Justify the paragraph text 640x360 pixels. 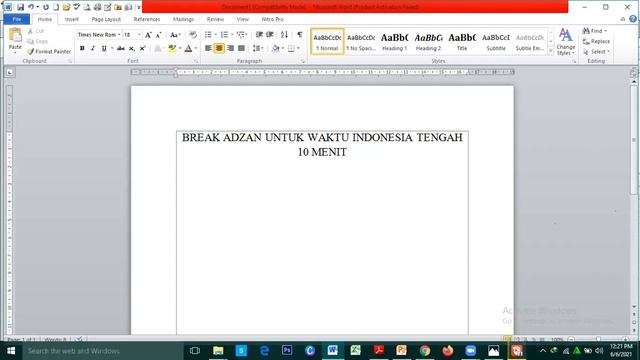242,48
